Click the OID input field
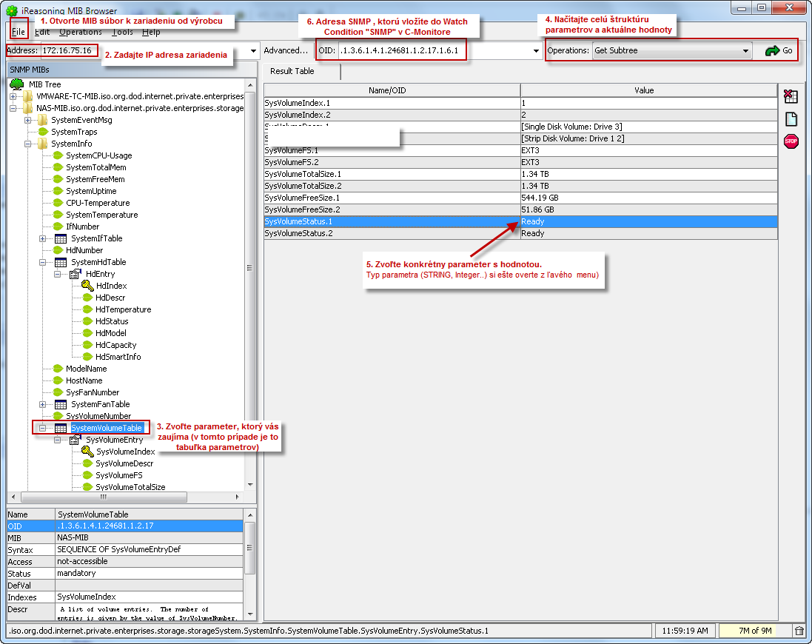This screenshot has width=812, height=644. 434,51
